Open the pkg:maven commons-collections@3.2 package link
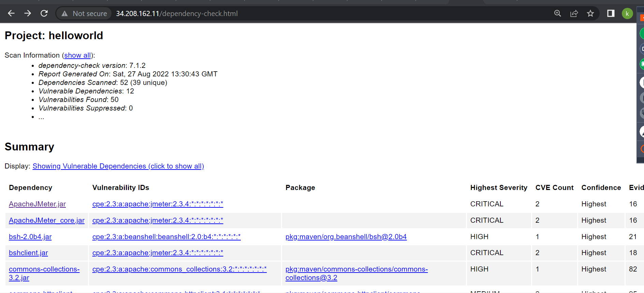The image size is (644, 293). pos(356,274)
